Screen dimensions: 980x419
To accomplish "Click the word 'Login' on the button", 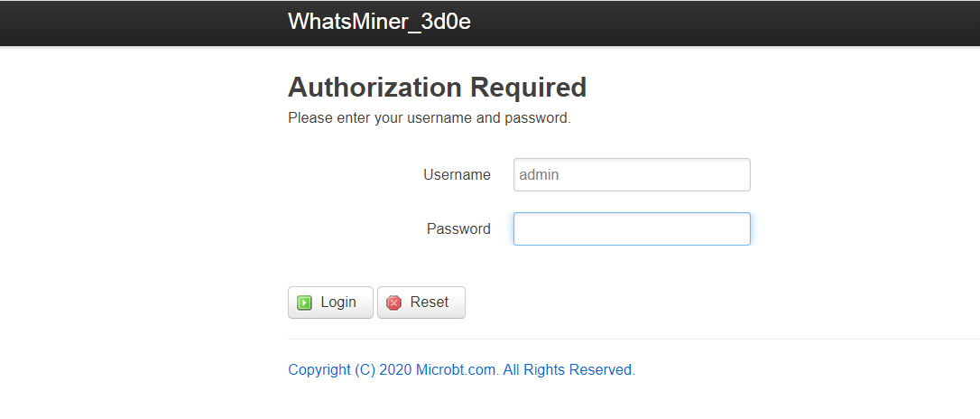I will 338,302.
